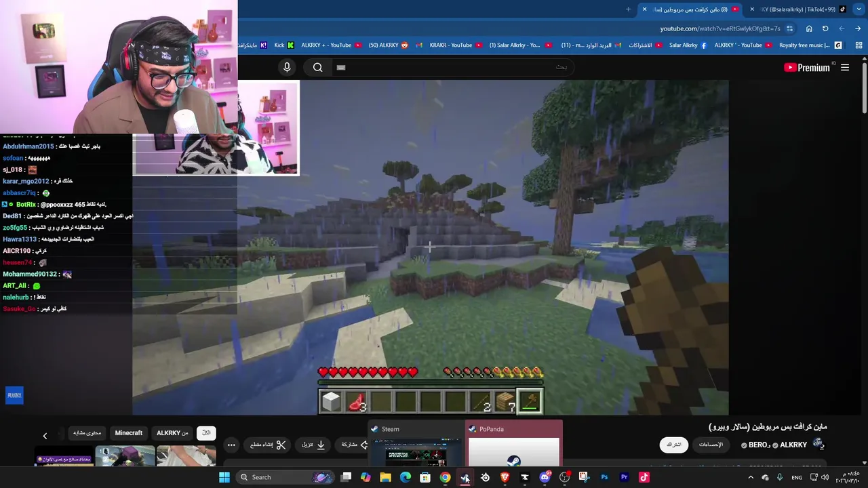868x488 pixels.
Task: Open Microsoft Store from taskbar
Action: (x=425, y=477)
